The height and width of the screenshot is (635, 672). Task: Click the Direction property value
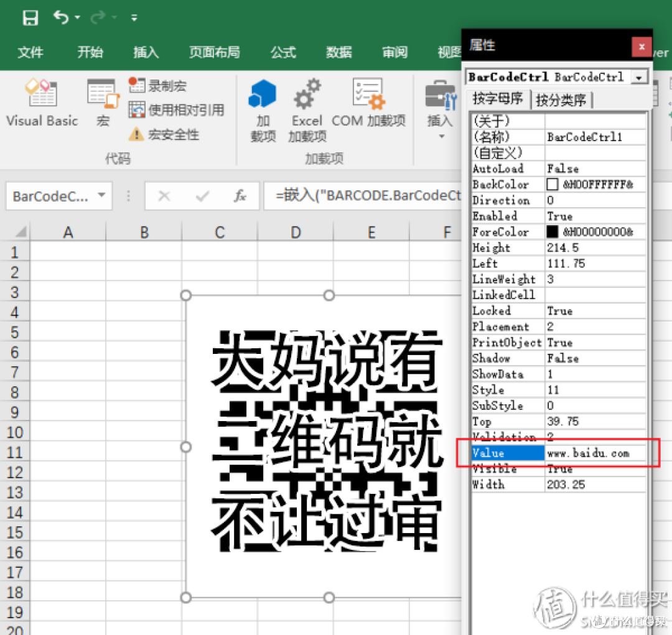point(595,200)
